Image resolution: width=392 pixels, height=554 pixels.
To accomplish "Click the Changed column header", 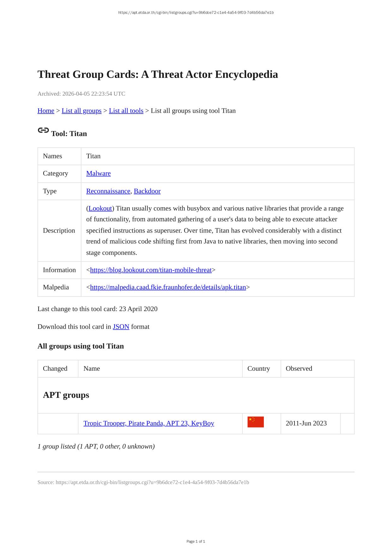I will coord(55,369).
